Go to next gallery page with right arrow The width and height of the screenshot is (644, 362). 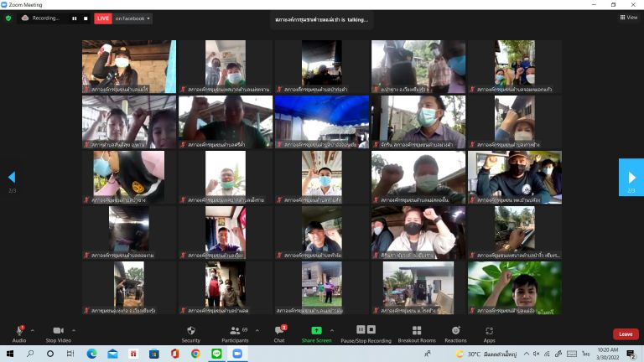(631, 178)
